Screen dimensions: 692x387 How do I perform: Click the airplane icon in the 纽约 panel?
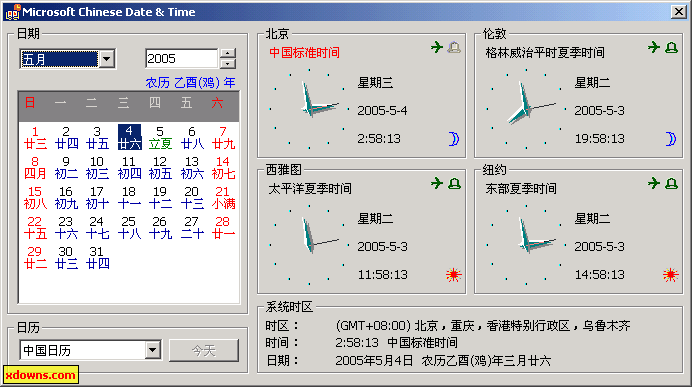point(654,183)
